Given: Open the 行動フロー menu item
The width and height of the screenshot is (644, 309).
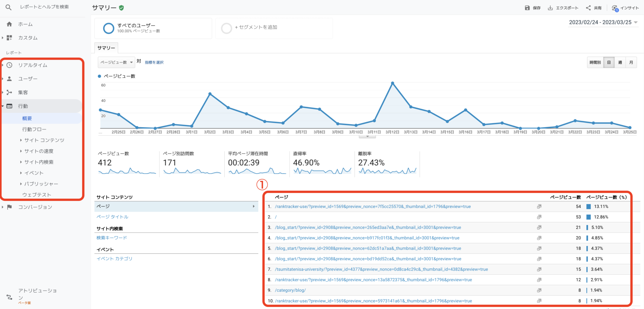Looking at the screenshot, I should [34, 130].
